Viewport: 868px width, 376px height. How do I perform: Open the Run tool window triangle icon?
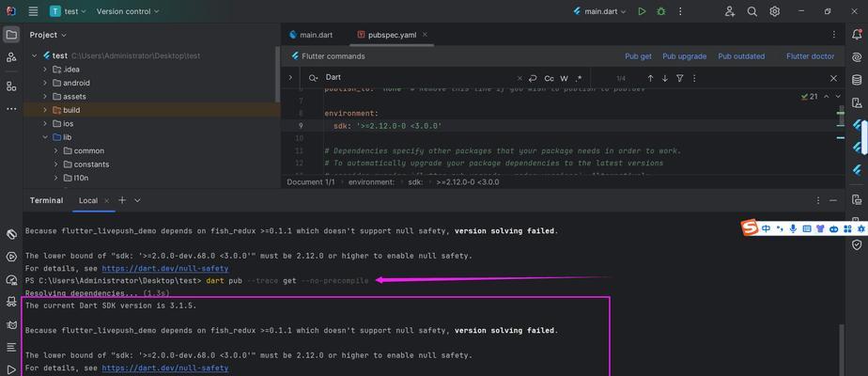pos(11,369)
